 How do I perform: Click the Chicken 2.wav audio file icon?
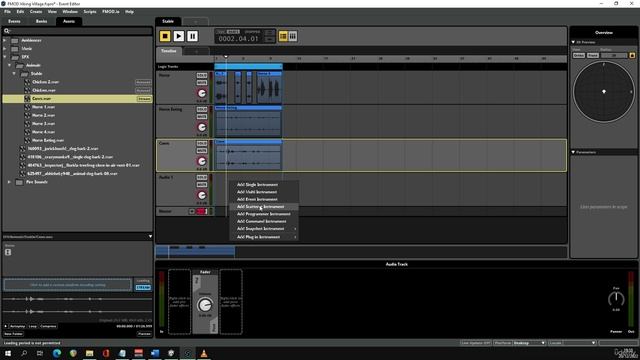(27, 82)
